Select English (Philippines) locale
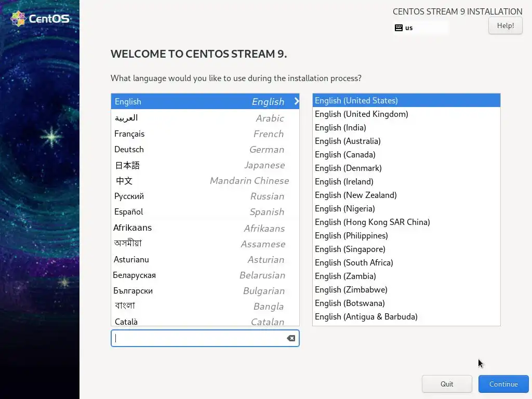Image resolution: width=532 pixels, height=399 pixels. coord(406,235)
